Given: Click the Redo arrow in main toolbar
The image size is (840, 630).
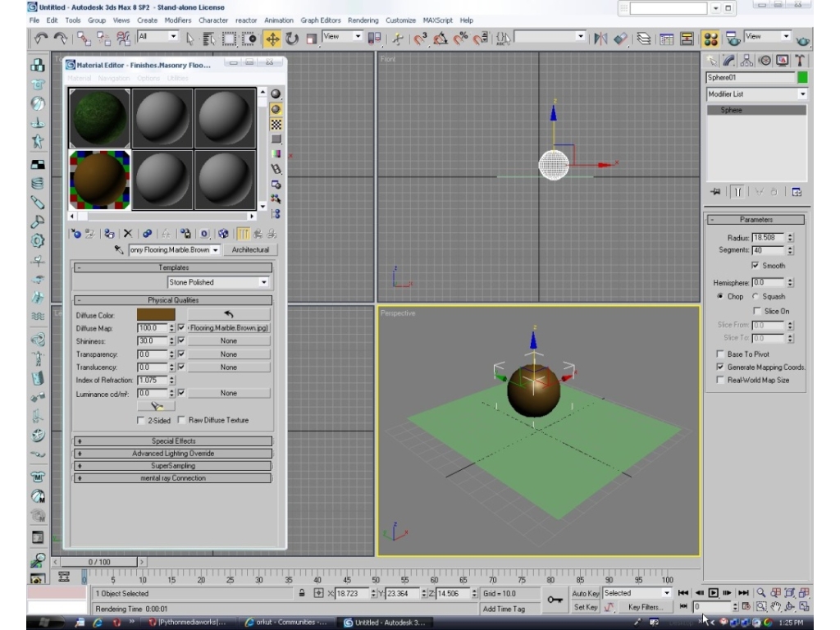Looking at the screenshot, I should (61, 38).
